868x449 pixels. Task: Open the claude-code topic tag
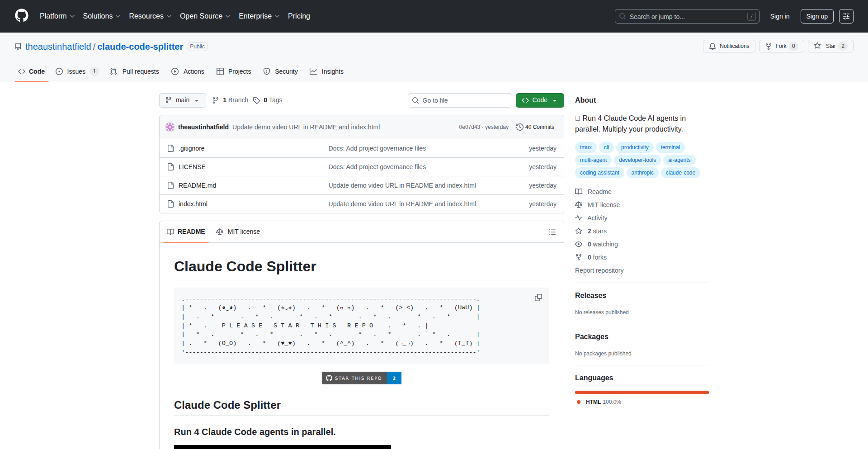(680, 173)
